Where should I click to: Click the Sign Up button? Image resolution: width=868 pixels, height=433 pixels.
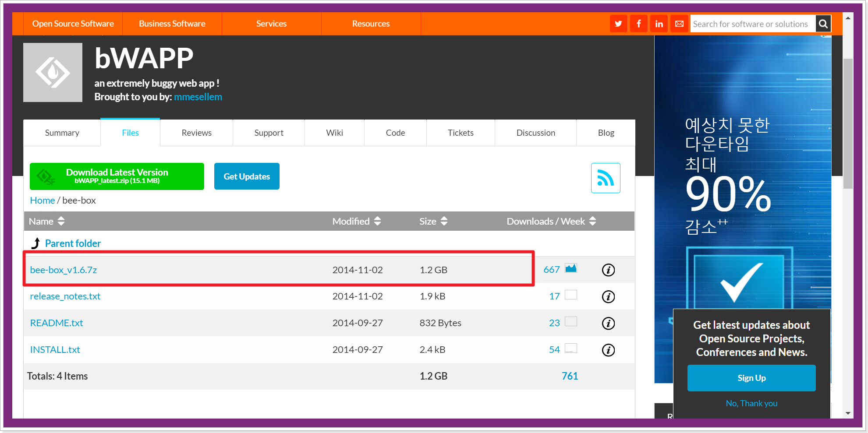pyautogui.click(x=751, y=378)
